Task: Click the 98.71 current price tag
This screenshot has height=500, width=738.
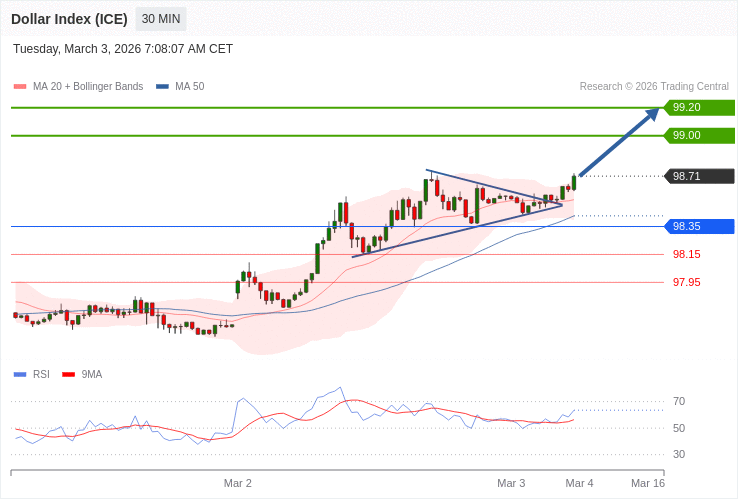Action: click(x=699, y=176)
